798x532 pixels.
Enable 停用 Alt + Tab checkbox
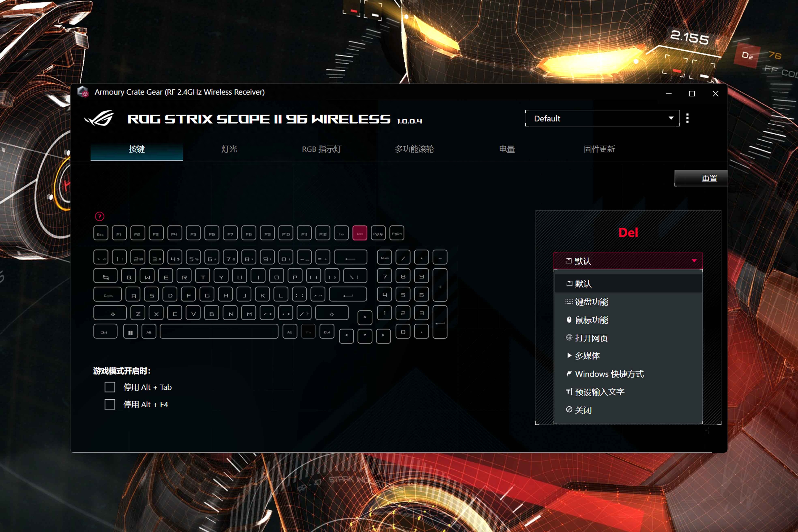110,387
